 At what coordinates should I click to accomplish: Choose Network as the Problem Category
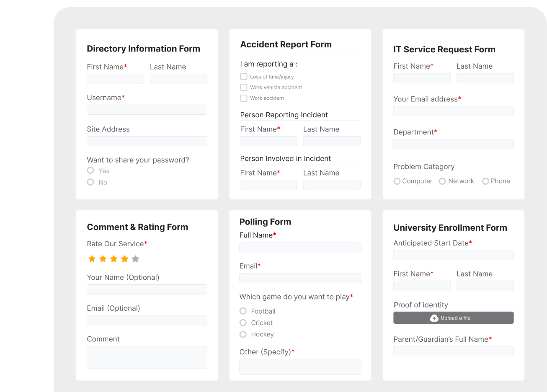(x=442, y=181)
